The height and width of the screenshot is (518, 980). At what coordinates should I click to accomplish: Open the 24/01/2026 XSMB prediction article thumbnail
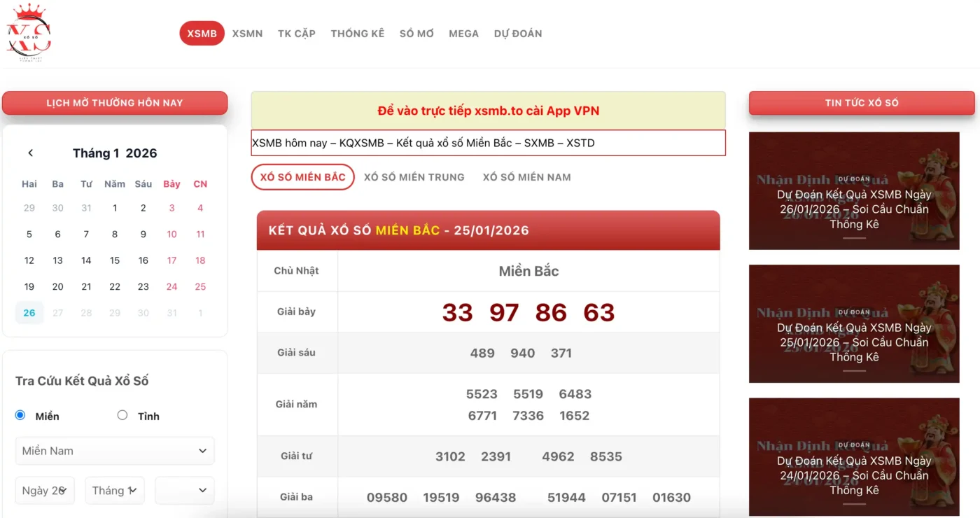pyautogui.click(x=853, y=457)
